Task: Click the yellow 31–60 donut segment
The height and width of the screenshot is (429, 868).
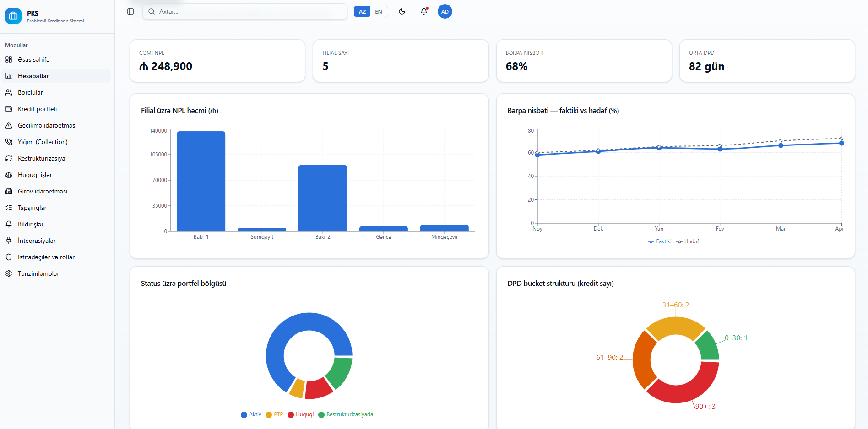Action: point(675,326)
